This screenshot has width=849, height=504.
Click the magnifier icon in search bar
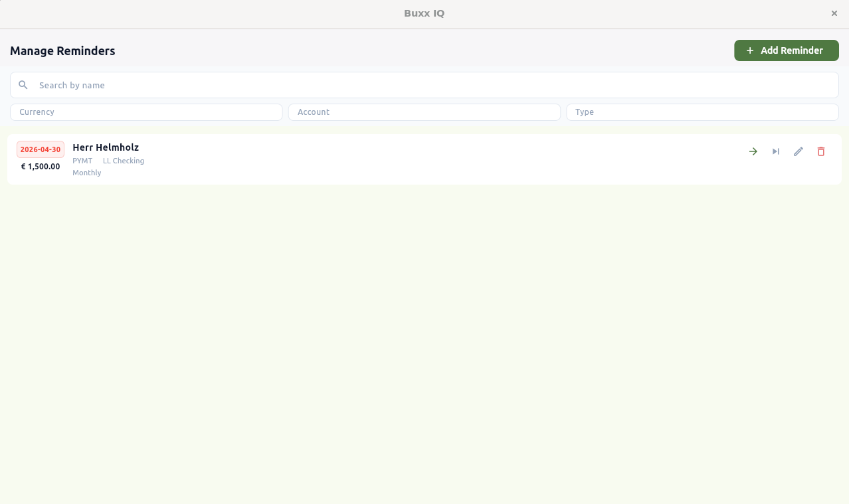point(23,85)
